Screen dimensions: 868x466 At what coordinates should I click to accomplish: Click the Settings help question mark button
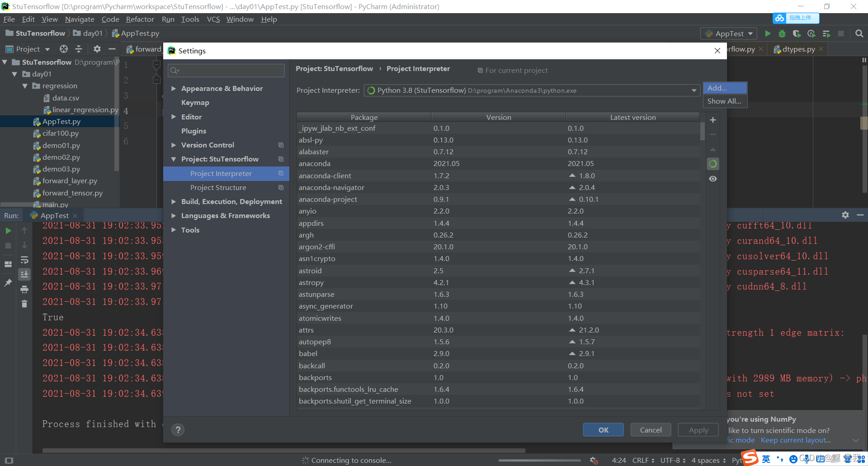click(x=178, y=430)
